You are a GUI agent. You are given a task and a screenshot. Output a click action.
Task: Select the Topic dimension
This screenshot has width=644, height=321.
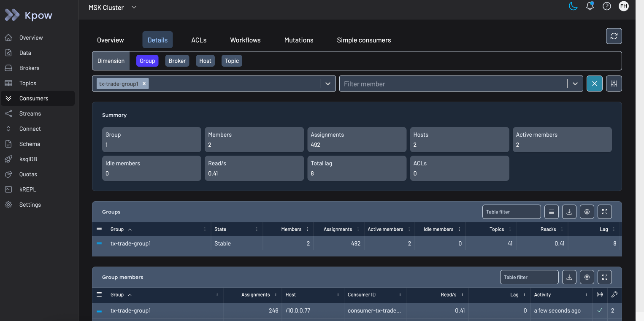click(x=232, y=61)
